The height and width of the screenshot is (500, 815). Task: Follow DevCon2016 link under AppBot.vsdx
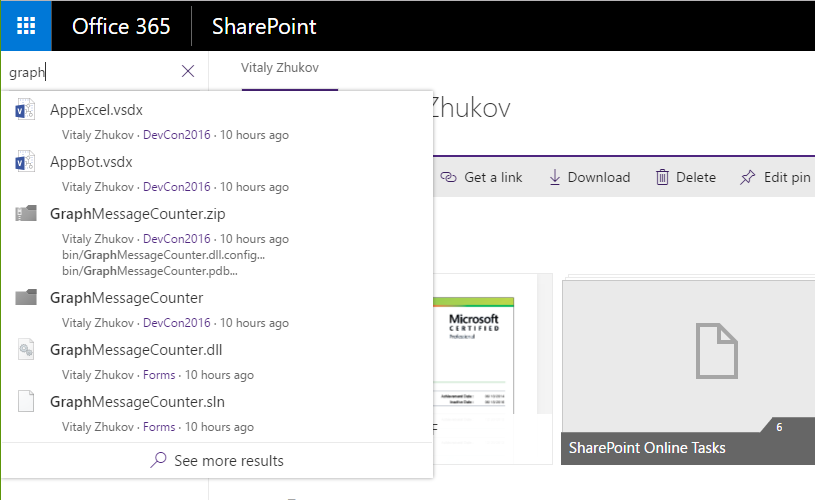pos(177,187)
